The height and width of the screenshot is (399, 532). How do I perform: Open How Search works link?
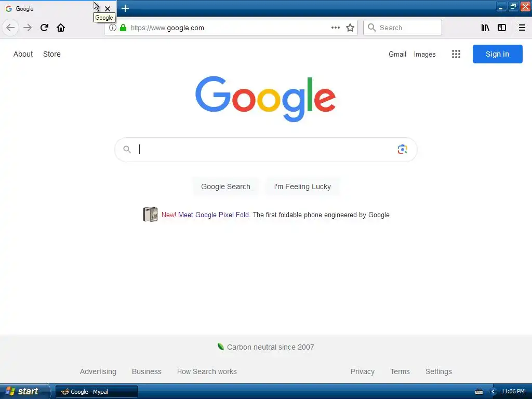(x=207, y=371)
